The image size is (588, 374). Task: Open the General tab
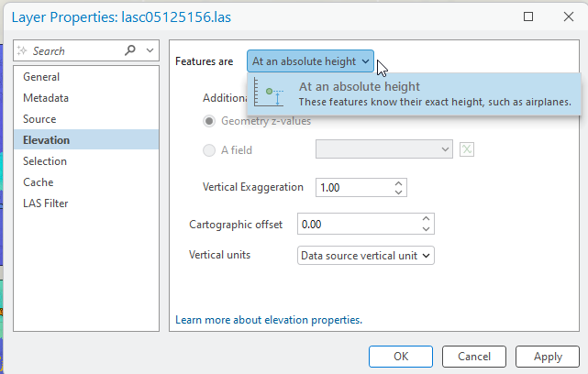point(86,77)
